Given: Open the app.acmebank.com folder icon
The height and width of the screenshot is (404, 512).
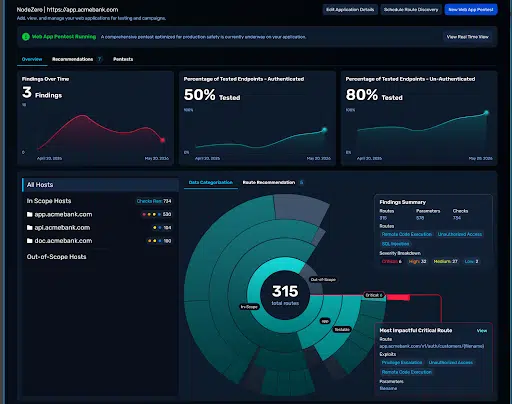Looking at the screenshot, I should [x=30, y=214].
